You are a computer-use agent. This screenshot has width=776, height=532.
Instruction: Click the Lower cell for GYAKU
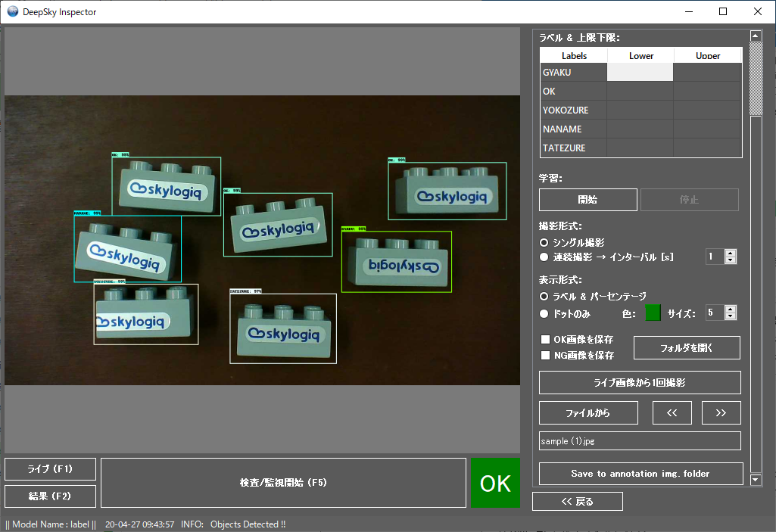(x=640, y=72)
